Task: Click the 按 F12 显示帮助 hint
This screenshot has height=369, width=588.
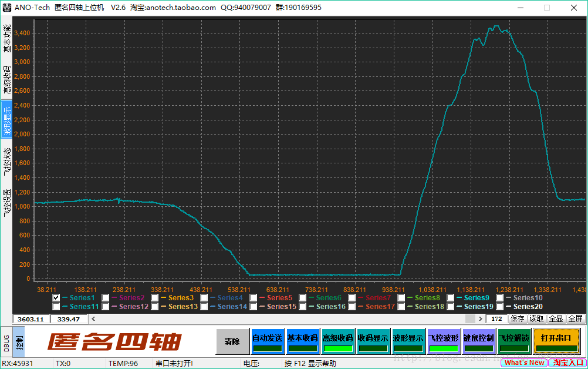Action: (x=310, y=363)
